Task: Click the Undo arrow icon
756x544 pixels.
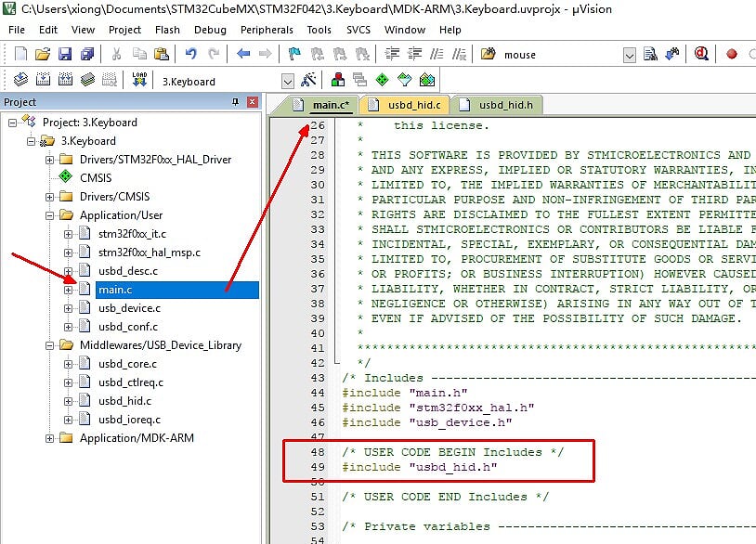Action: coord(189,55)
